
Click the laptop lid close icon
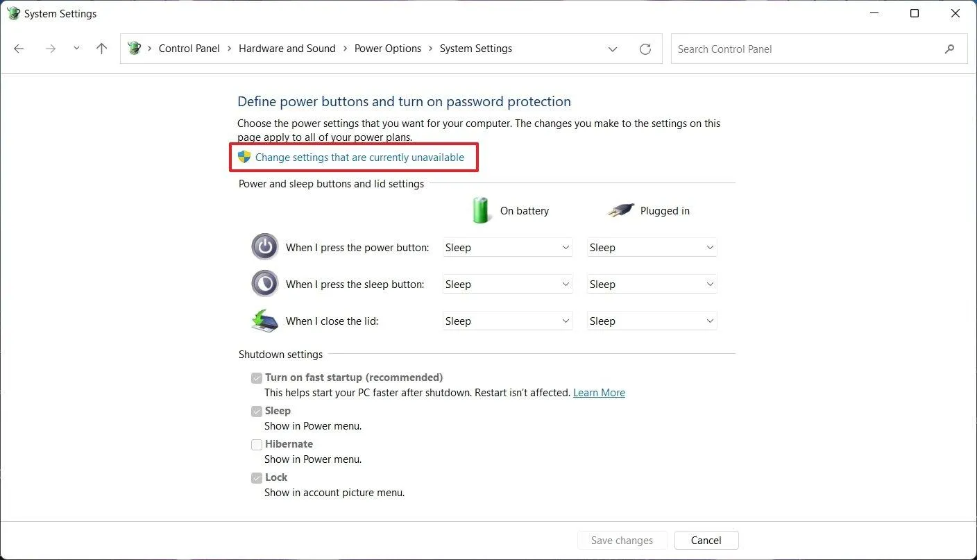click(264, 321)
